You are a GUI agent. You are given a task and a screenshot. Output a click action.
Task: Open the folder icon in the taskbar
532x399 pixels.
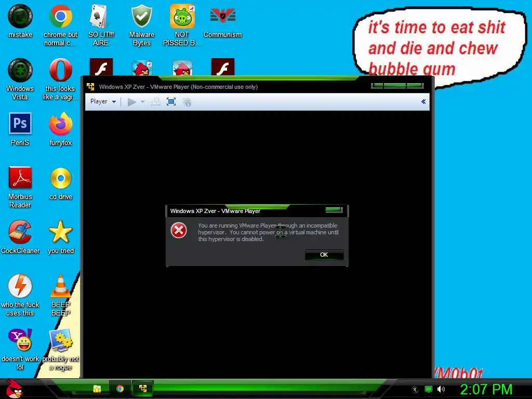97,389
